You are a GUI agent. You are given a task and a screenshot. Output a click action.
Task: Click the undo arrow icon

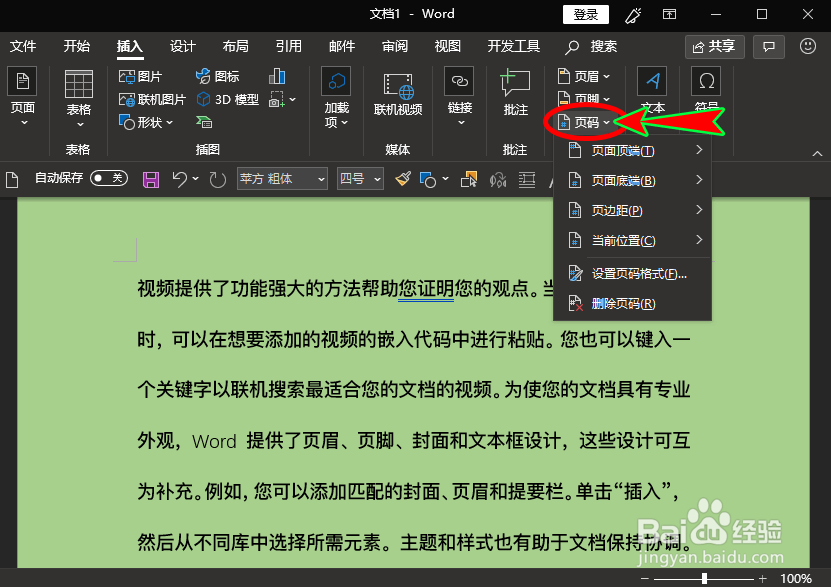[180, 180]
